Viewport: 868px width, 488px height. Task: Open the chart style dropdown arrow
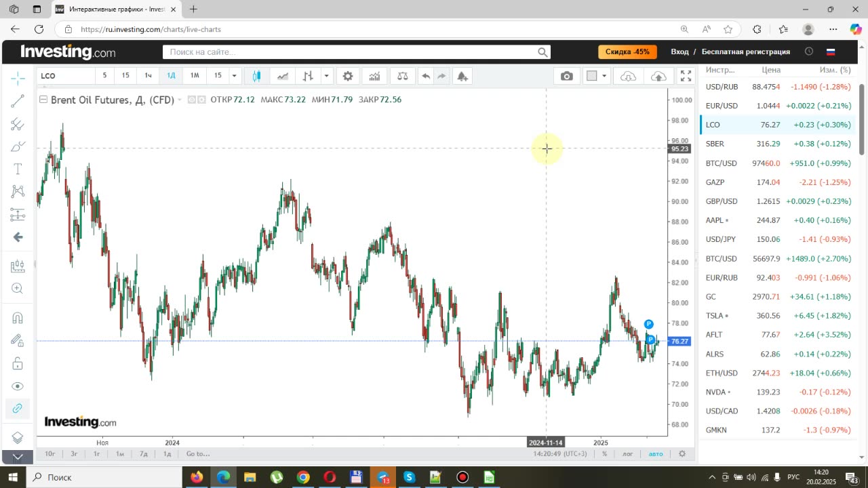click(326, 76)
